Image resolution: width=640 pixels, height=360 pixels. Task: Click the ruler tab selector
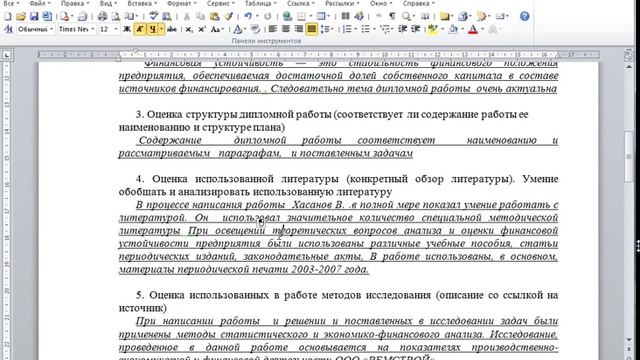7,55
